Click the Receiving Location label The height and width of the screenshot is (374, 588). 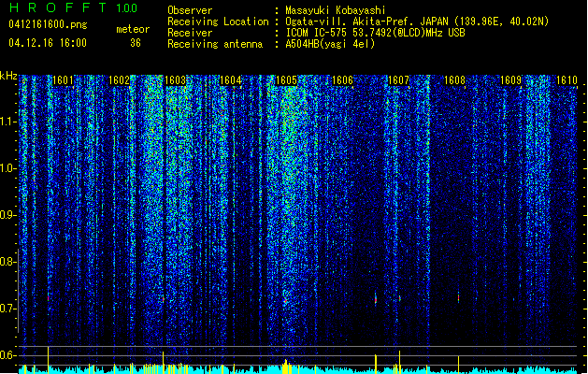pyautogui.click(x=218, y=22)
